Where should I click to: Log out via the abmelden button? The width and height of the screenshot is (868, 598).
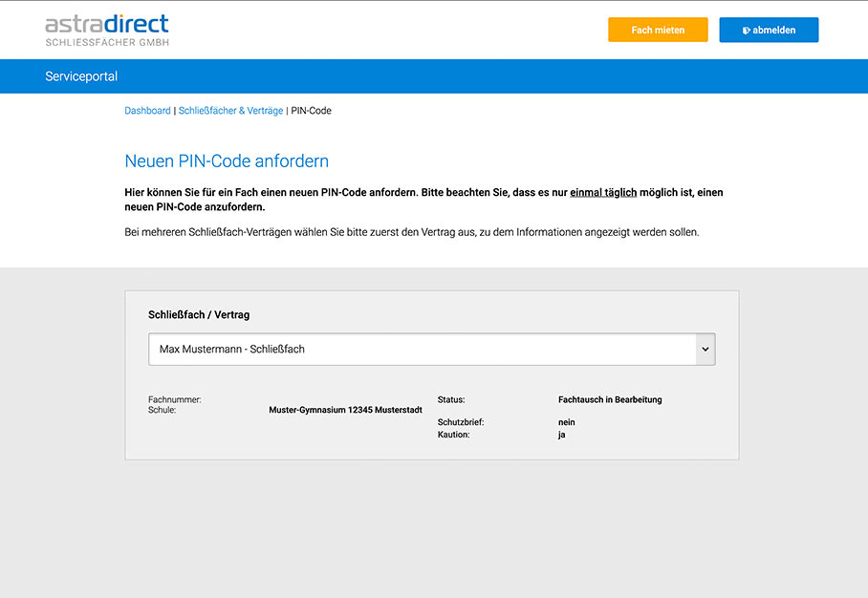pyautogui.click(x=769, y=30)
